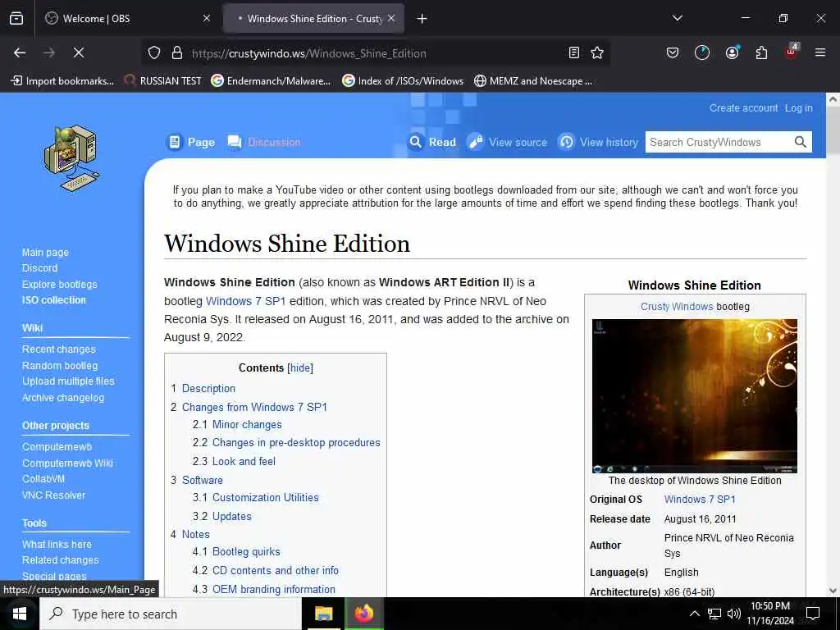Viewport: 840px width, 630px height.
Task: Select the Read tab
Action: (432, 142)
